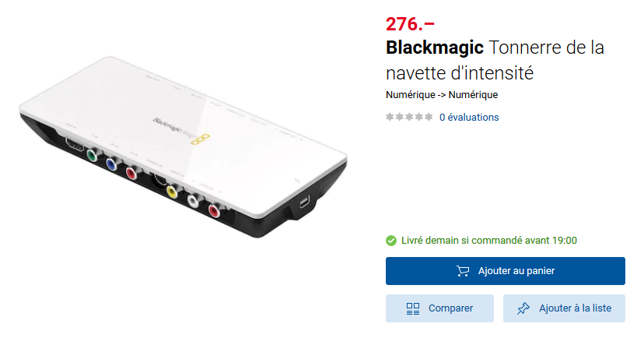Open the 0 évaluations reviews link

tap(469, 117)
